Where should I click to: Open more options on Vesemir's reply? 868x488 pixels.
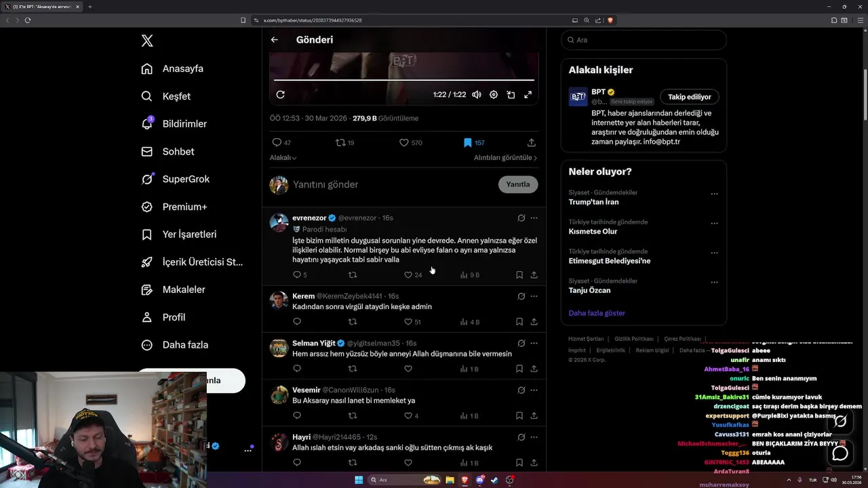pos(534,390)
